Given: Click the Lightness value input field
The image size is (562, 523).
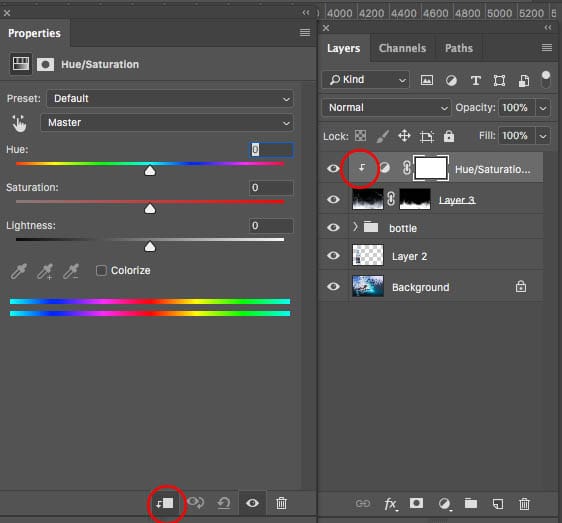Looking at the screenshot, I should [271, 226].
